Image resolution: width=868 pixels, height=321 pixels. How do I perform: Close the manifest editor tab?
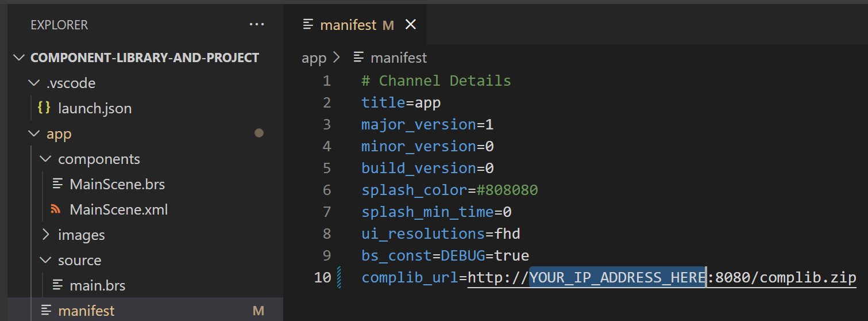click(410, 25)
